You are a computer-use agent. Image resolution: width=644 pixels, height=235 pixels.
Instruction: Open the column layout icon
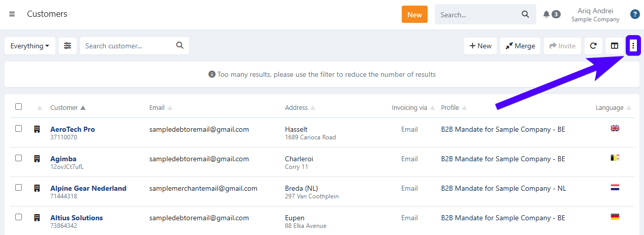615,46
